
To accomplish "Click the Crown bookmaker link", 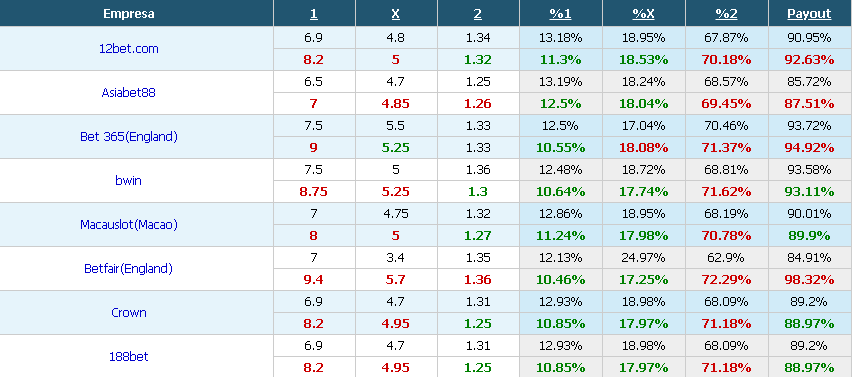I will click(128, 312).
